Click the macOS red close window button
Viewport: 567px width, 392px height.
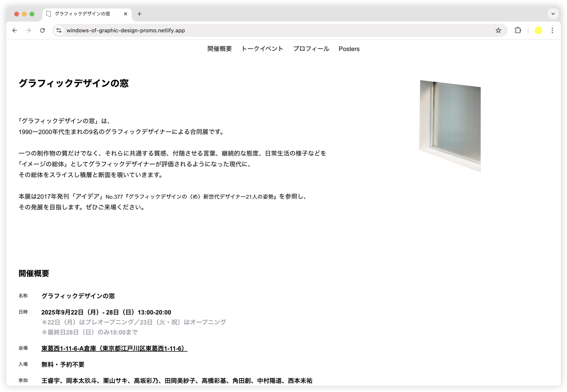(x=17, y=14)
